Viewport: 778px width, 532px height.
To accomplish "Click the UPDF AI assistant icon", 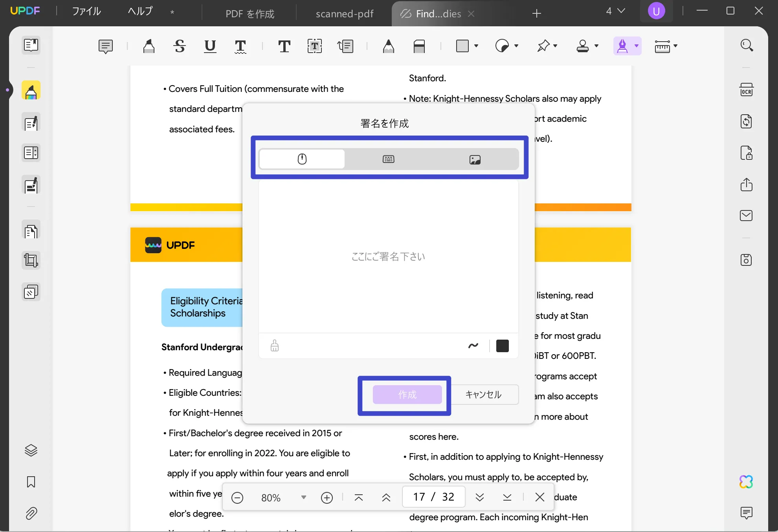I will pos(747,481).
